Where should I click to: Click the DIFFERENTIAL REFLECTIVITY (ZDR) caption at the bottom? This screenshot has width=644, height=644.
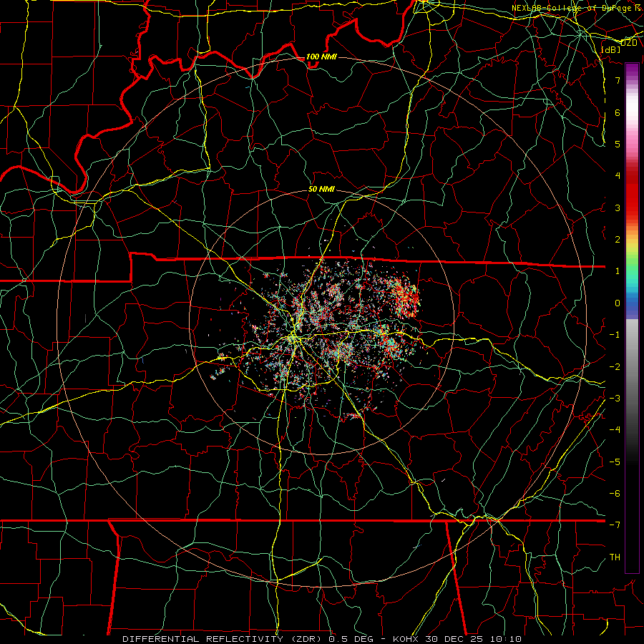click(x=322, y=639)
